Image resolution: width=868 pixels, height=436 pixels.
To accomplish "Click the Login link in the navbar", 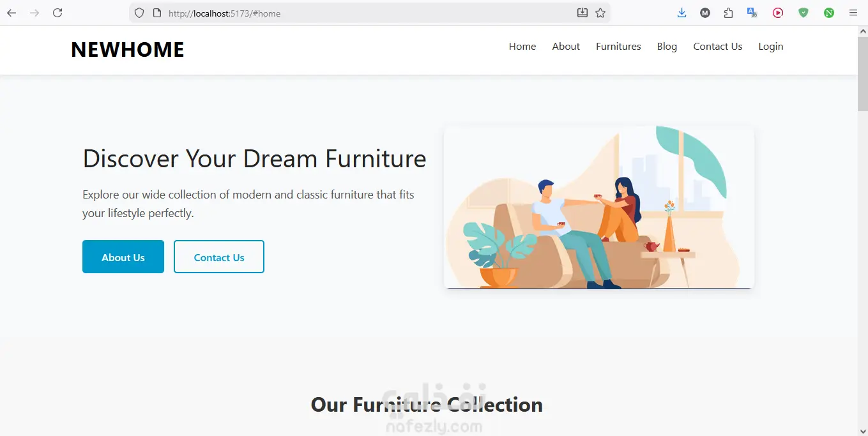I will (x=770, y=47).
